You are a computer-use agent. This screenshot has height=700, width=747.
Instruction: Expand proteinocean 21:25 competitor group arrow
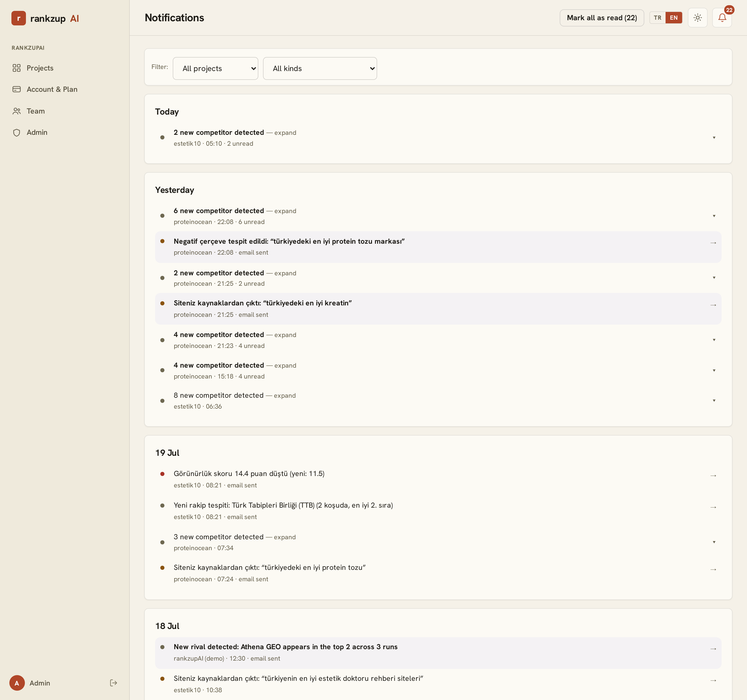[714, 278]
